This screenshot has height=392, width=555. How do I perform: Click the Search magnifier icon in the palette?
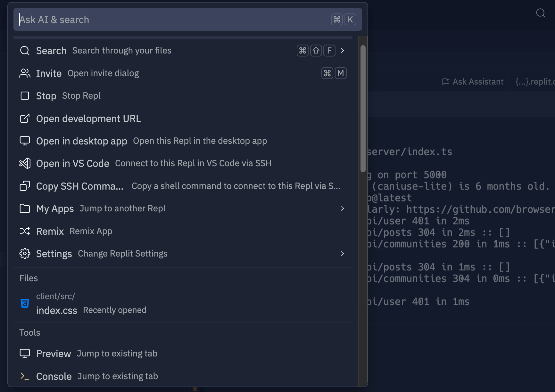click(25, 51)
